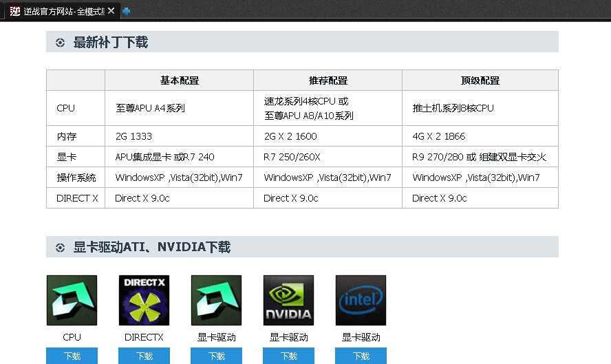Viewport: 611px width, 364px height.
Task: Click the DIRECTX label under the DirectX logo
Action: coord(144,337)
